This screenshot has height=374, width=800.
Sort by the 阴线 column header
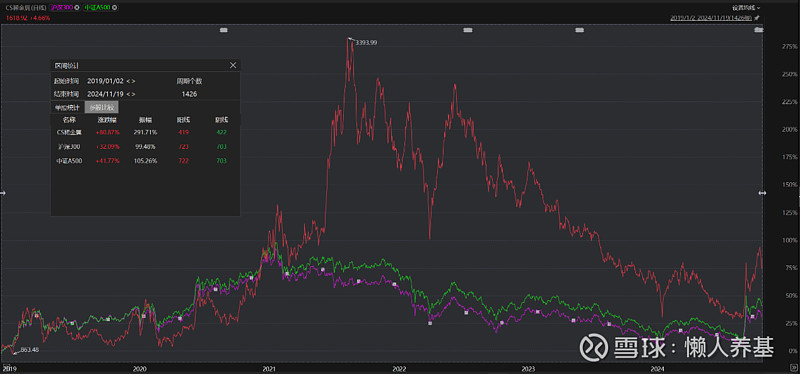221,120
